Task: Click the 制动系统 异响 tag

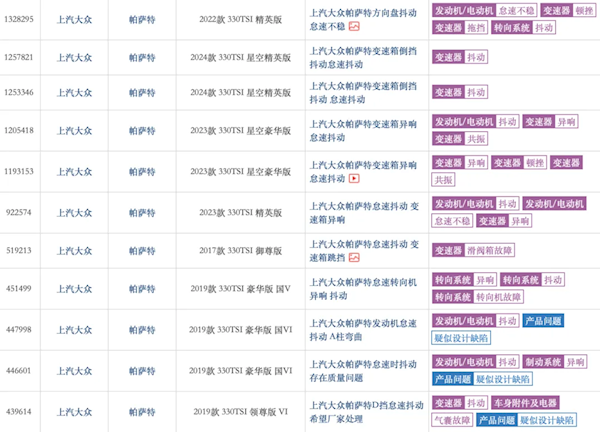Action: (x=554, y=362)
